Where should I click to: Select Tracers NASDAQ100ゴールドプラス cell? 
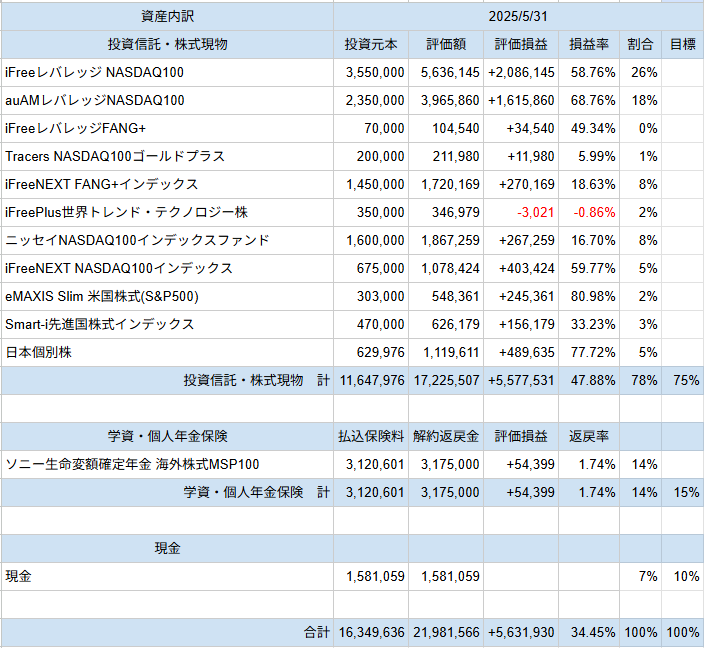tap(167, 156)
